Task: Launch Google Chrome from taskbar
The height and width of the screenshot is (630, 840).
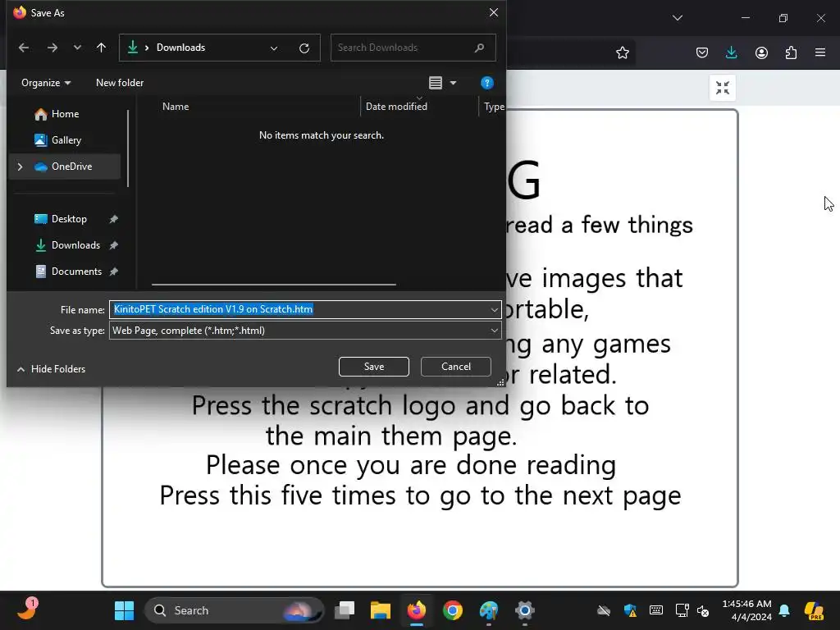Action: click(453, 610)
